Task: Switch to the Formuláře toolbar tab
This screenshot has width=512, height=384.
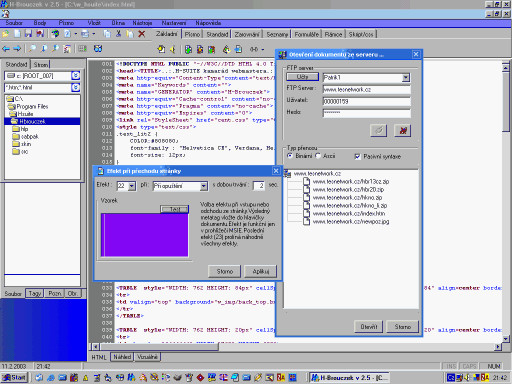Action: (307, 34)
